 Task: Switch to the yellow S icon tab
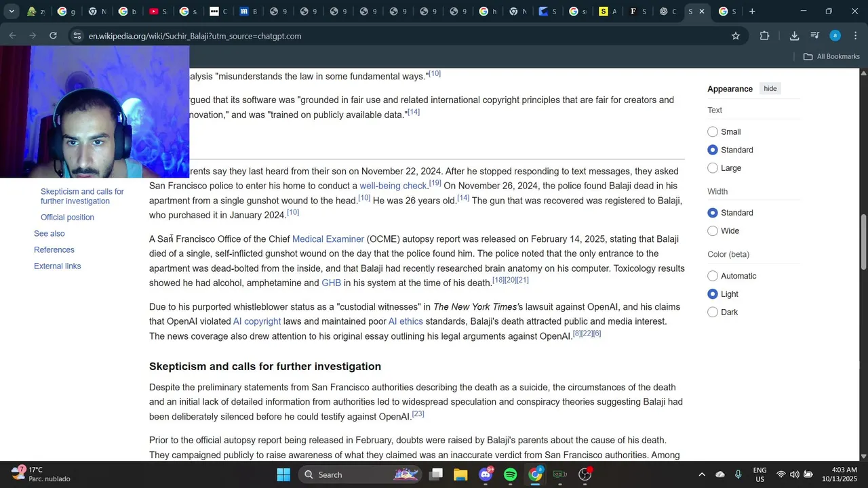tap(608, 12)
